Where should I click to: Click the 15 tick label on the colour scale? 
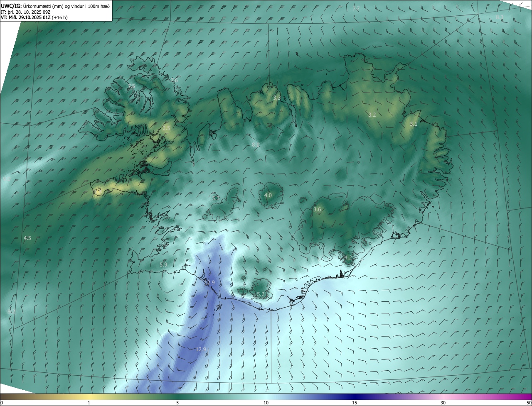click(355, 403)
